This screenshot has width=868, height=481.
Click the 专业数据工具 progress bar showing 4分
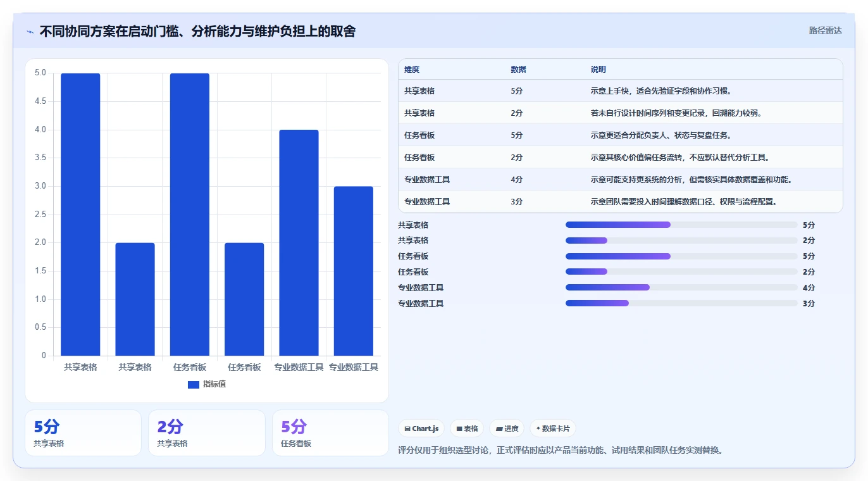[x=681, y=287]
